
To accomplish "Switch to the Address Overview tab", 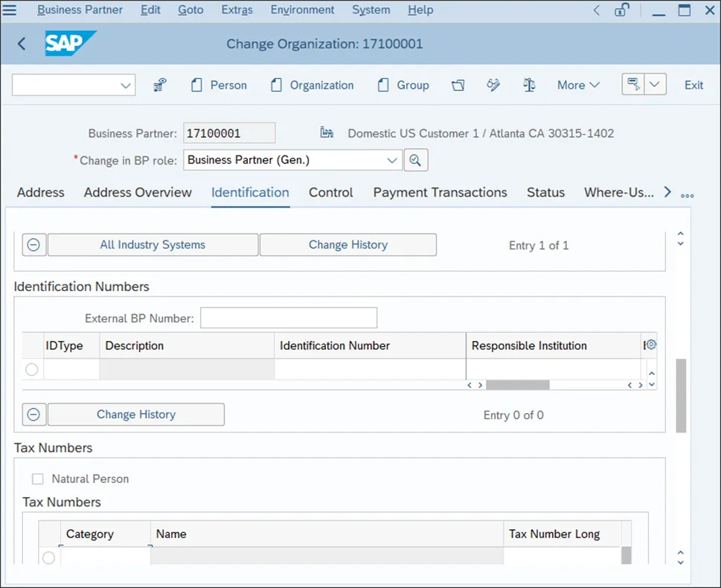I will [138, 192].
